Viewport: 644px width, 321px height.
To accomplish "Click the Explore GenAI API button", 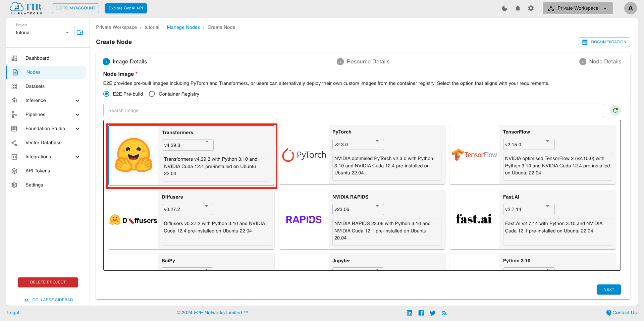I will [126, 8].
